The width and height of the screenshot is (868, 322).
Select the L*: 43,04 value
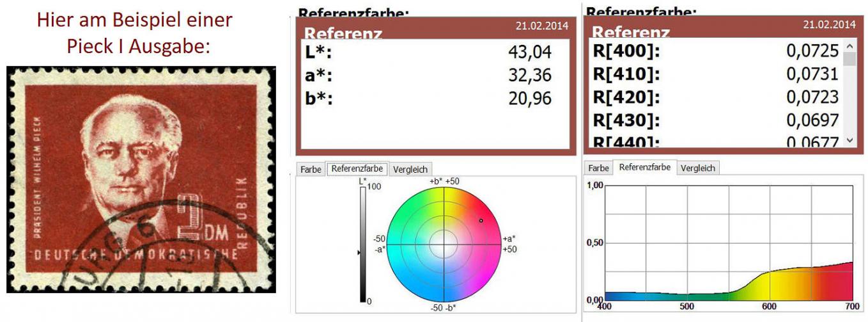point(529,52)
